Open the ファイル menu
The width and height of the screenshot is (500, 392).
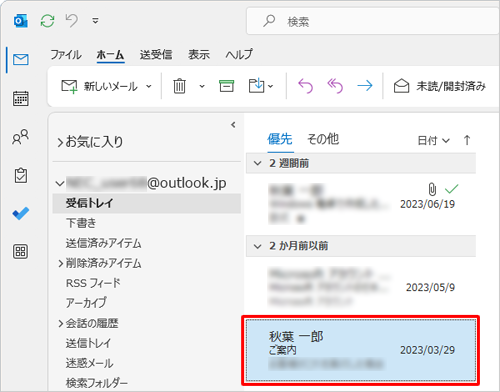[66, 54]
